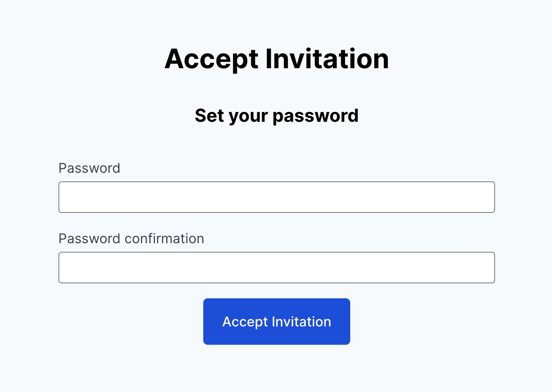552x392 pixels.
Task: Submit the form with Accept Invitation
Action: pos(276,322)
